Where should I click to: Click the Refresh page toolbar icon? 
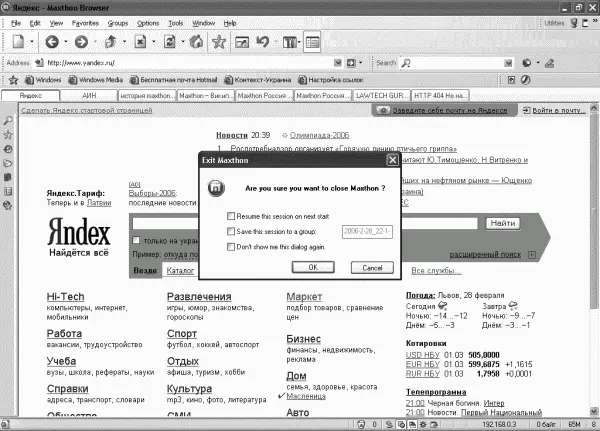tap(170, 42)
